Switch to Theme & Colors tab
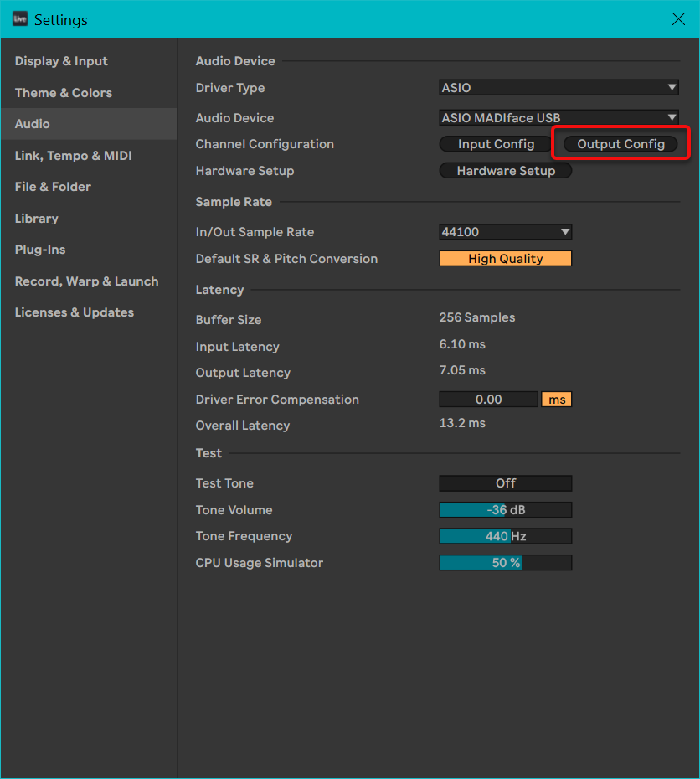This screenshot has width=700, height=779. point(63,93)
